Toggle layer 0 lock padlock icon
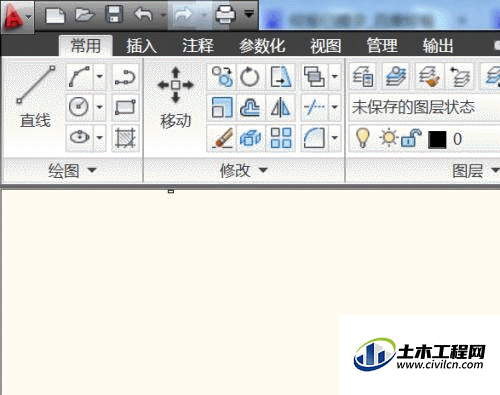 click(411, 138)
